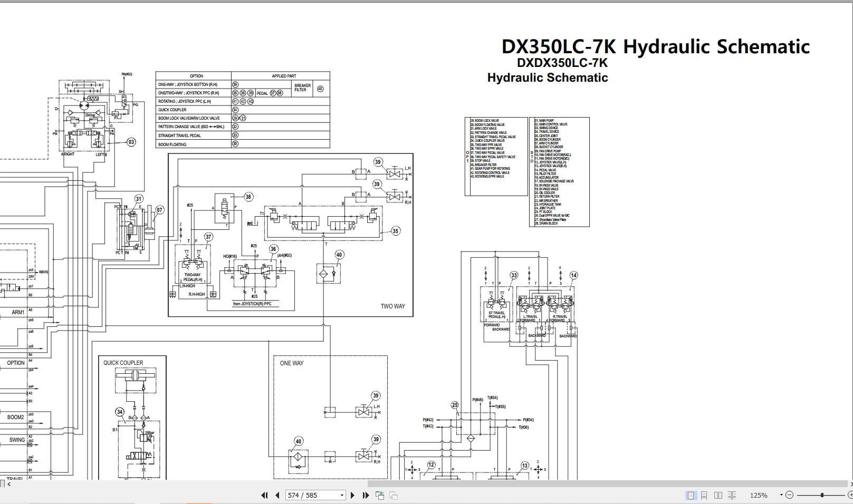
Task: Click the 125% zoom display
Action: coord(760,495)
